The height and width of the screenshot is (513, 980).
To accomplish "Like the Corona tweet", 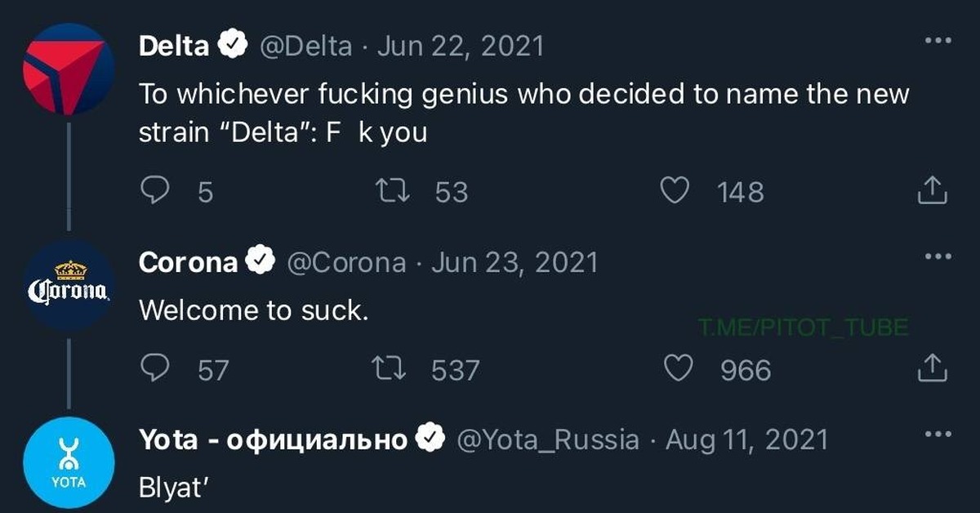I will pos(678,370).
